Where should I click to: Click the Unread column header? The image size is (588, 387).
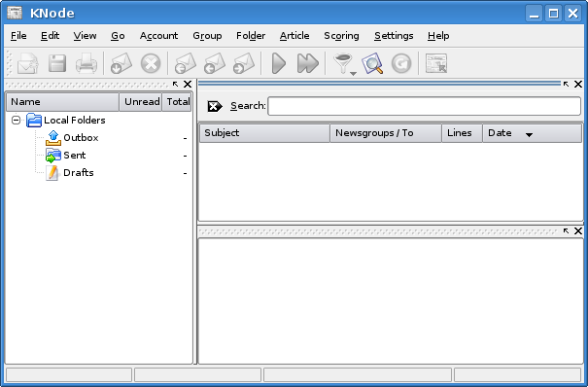(x=141, y=102)
